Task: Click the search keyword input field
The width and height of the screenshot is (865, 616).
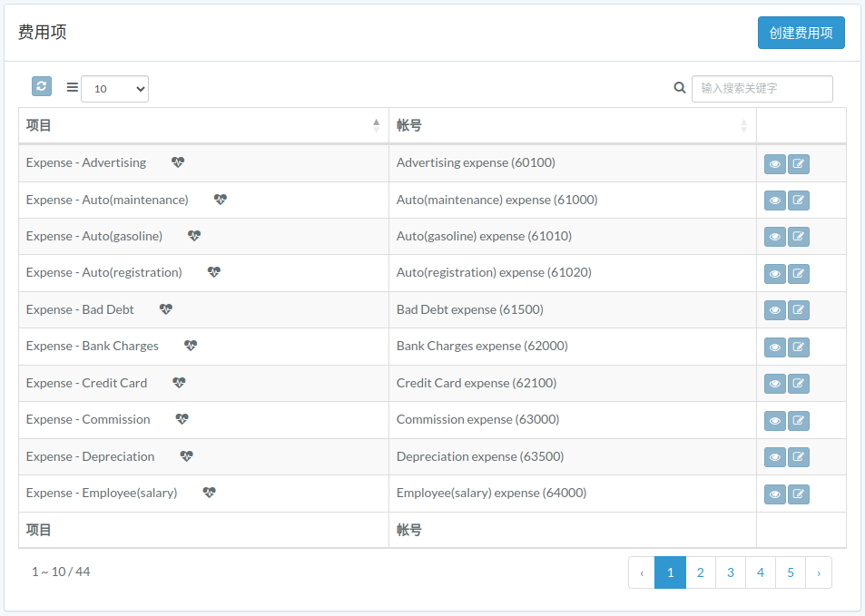Action: click(x=762, y=88)
